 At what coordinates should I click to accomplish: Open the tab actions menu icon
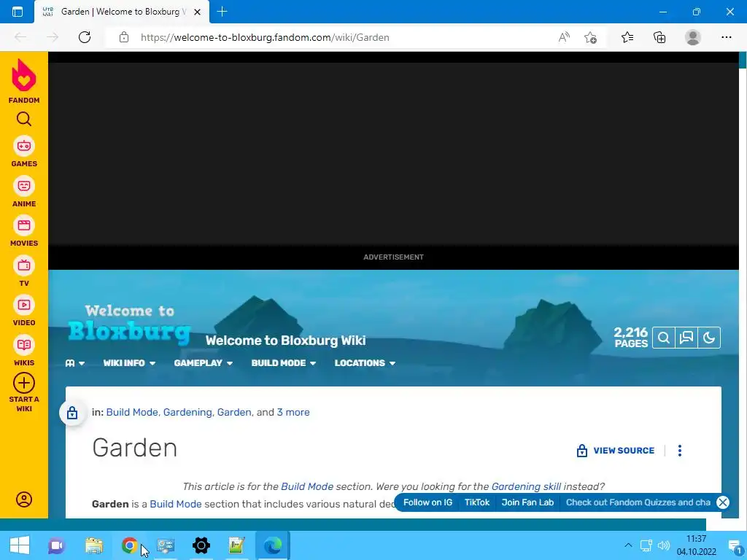click(18, 12)
